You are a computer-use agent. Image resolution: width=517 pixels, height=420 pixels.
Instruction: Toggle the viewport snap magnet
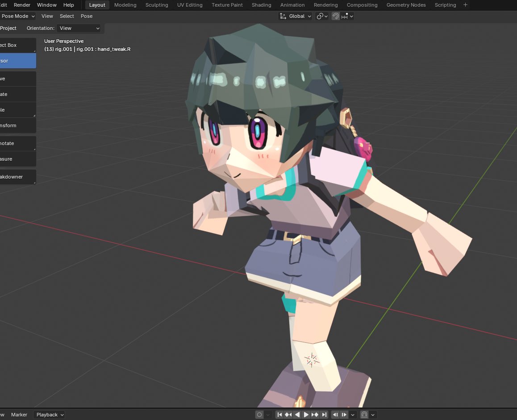click(336, 16)
